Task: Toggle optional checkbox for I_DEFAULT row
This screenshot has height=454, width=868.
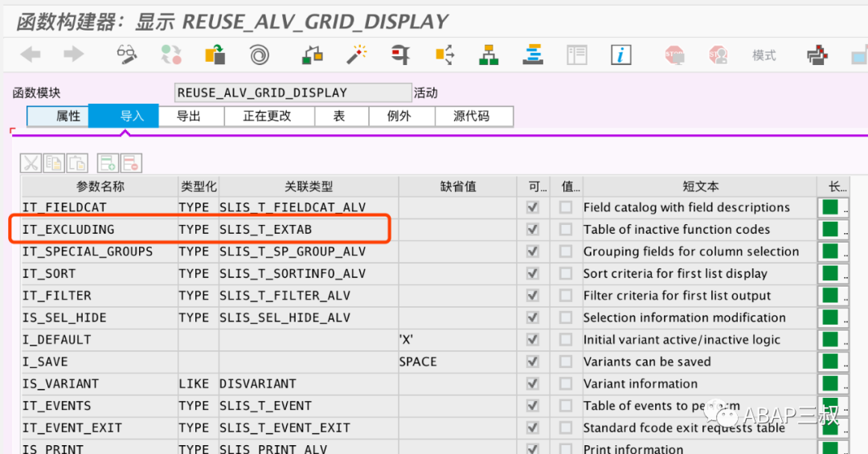Action: tap(533, 339)
